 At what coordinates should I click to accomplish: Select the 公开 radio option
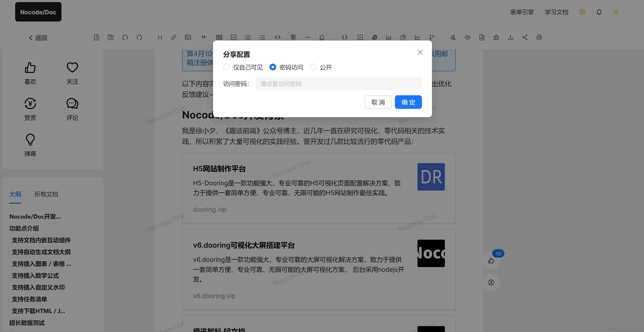pyautogui.click(x=321, y=67)
